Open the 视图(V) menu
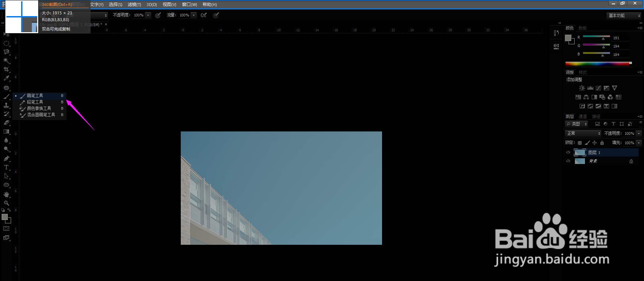Viewport: 644px width, 281px height. pos(169,5)
